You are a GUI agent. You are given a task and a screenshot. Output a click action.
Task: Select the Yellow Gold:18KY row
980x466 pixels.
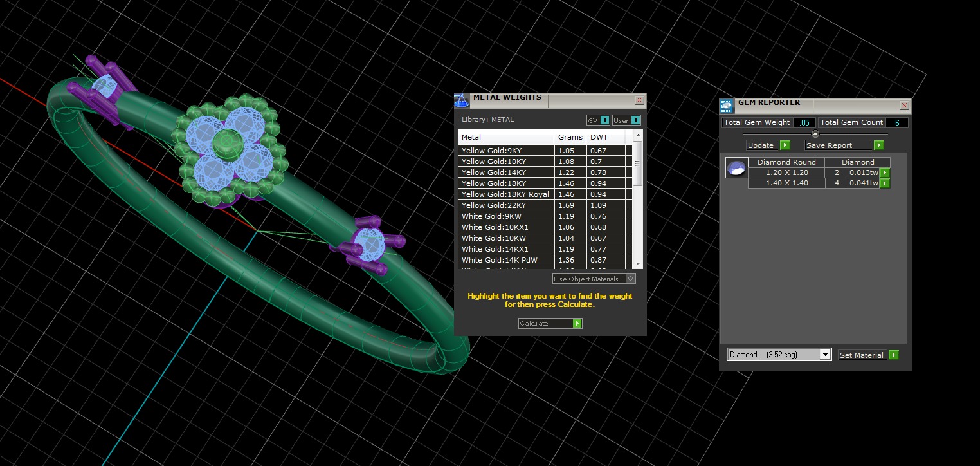point(545,183)
